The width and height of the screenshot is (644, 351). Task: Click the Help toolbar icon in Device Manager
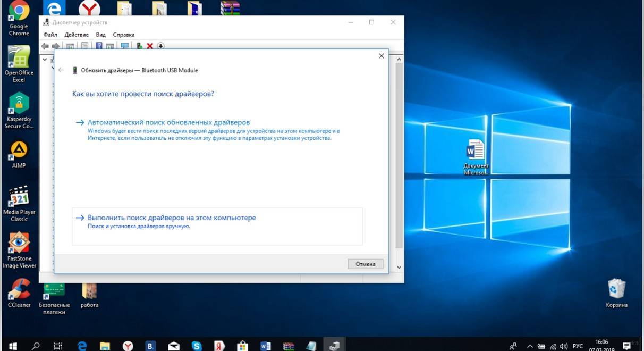(99, 46)
